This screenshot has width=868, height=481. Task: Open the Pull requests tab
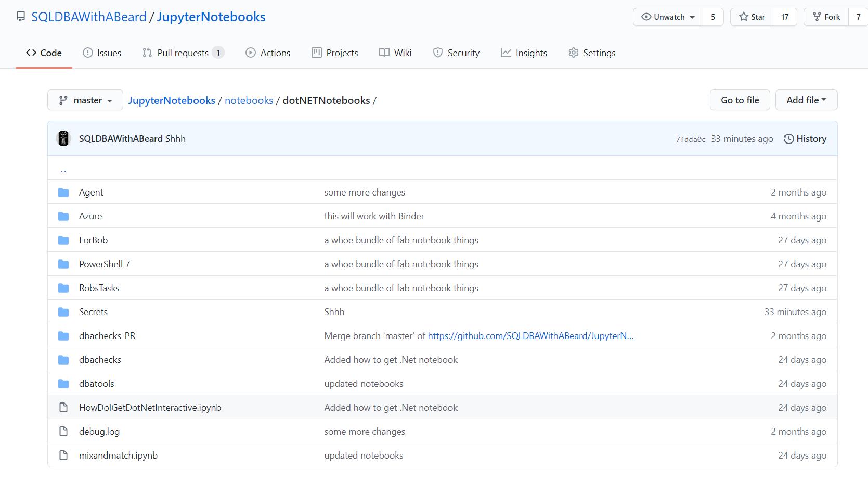(183, 53)
